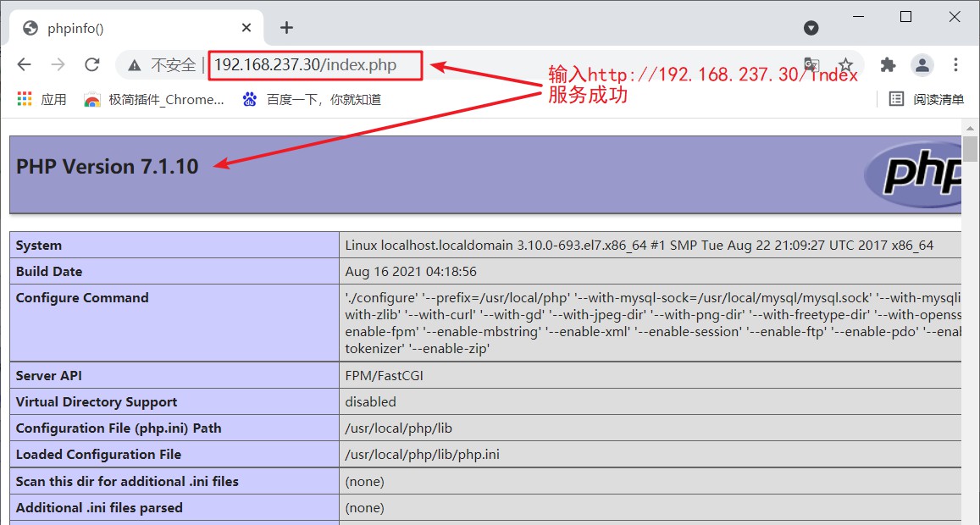Image resolution: width=980 pixels, height=525 pixels.
Task: Click the Linux localhost.localdomain system value
Action: point(639,246)
